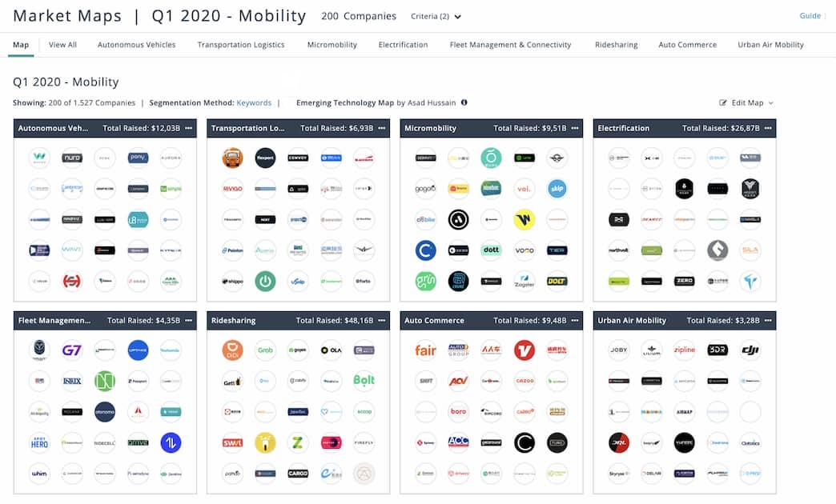Screen dimensions: 836x504
Task: Click the OLA company logo
Action: point(331,350)
